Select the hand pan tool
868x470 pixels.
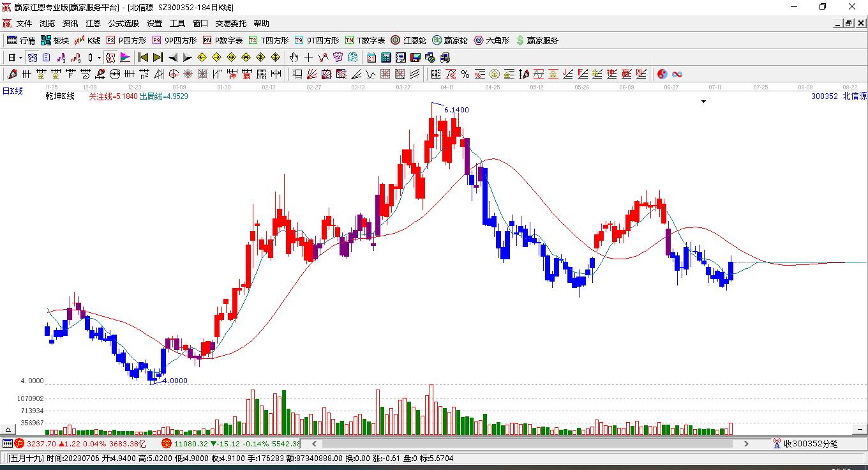tap(294, 57)
